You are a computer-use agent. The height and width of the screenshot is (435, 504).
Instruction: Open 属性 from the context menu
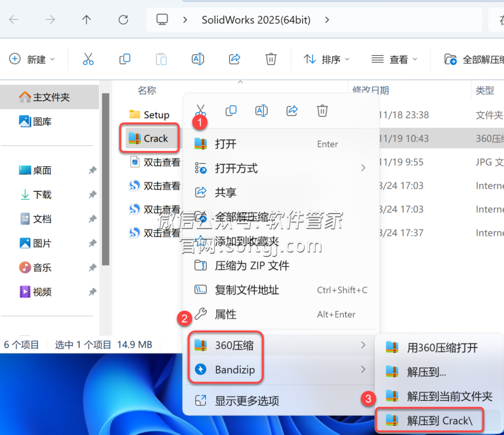(281, 314)
